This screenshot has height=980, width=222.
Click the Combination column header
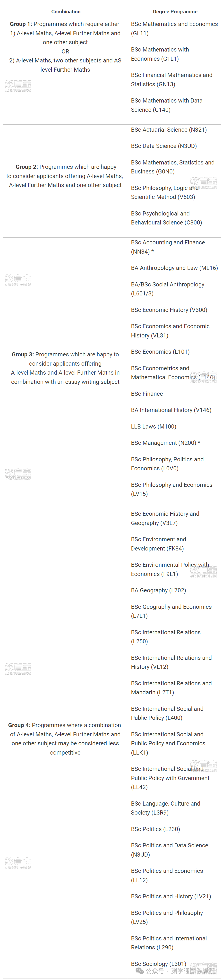tap(66, 12)
